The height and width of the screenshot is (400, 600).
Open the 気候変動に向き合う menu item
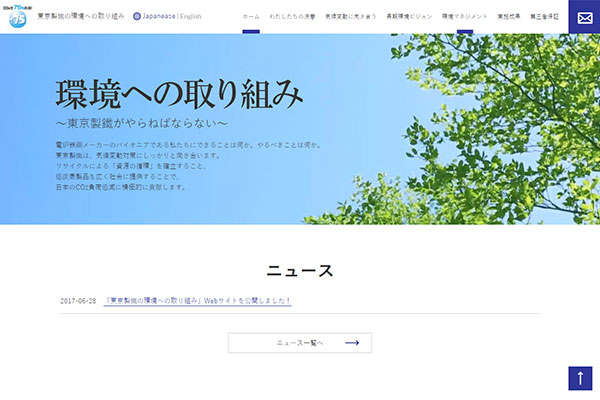click(351, 16)
